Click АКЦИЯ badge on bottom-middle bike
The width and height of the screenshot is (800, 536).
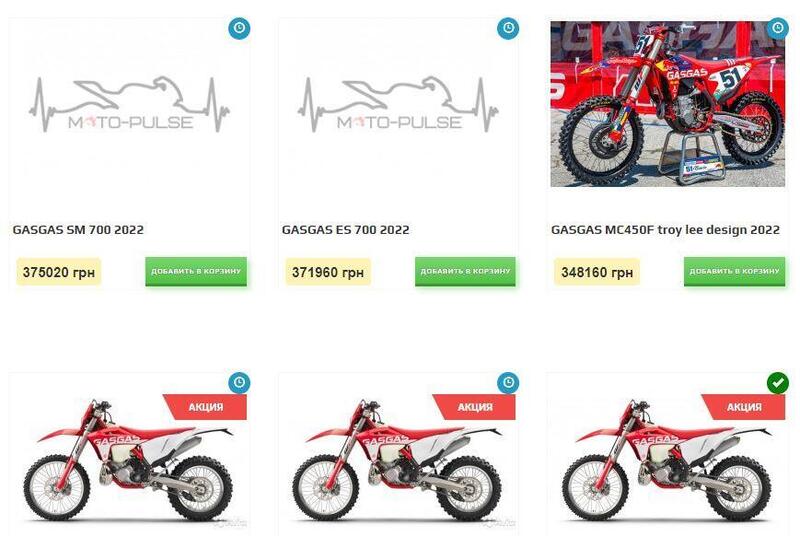tap(474, 407)
